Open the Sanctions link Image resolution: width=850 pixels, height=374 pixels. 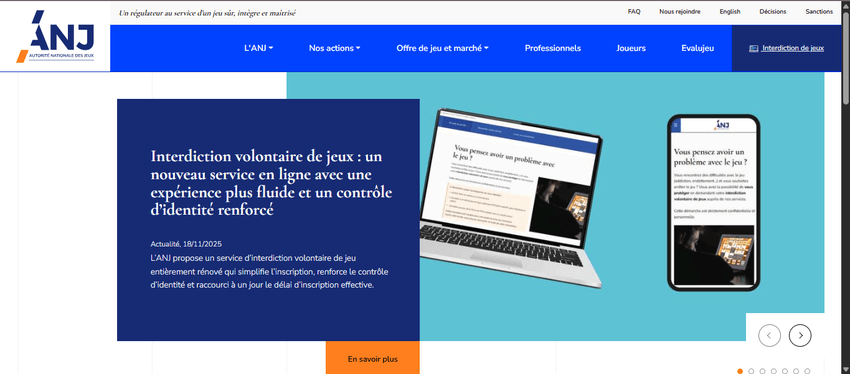(819, 11)
